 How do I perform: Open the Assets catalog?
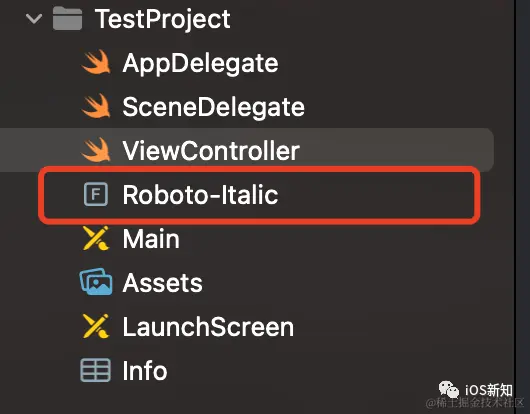point(162,283)
